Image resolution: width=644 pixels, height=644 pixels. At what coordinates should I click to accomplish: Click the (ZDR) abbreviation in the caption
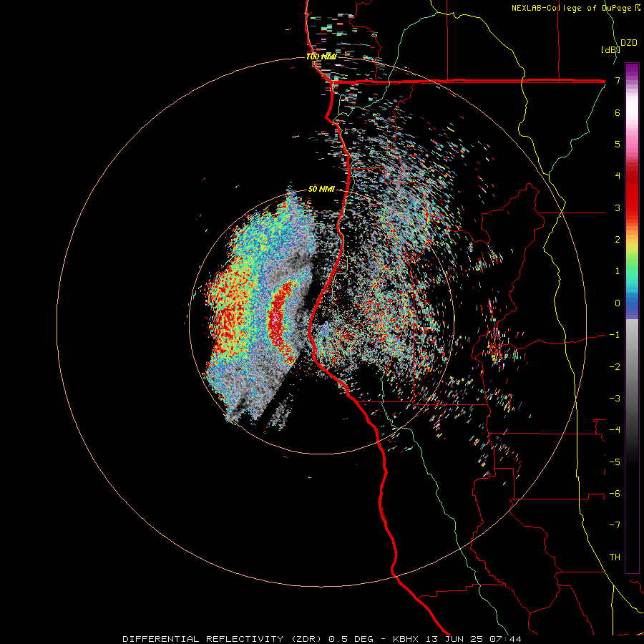click(306, 639)
